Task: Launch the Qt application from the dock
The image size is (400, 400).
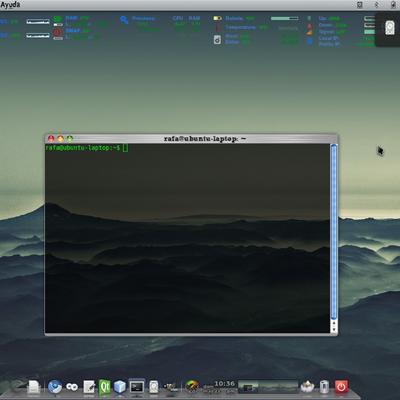Action: pyautogui.click(x=104, y=387)
